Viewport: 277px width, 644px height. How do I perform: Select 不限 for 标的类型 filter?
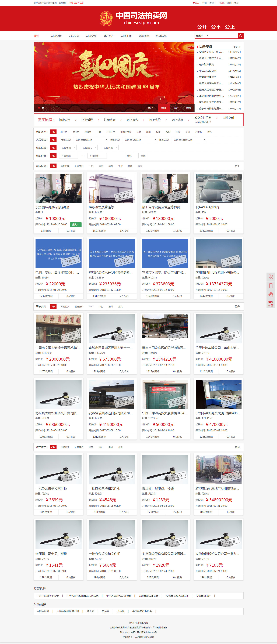[53, 132]
